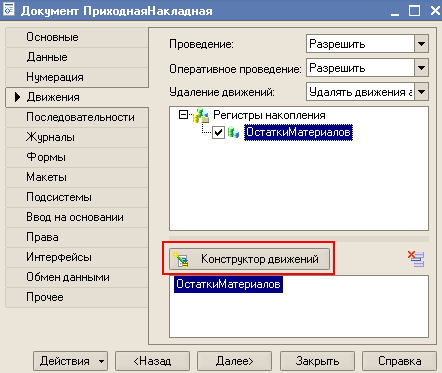
Task: Open the Удаление движений dropdown
Action: pyautogui.click(x=421, y=92)
